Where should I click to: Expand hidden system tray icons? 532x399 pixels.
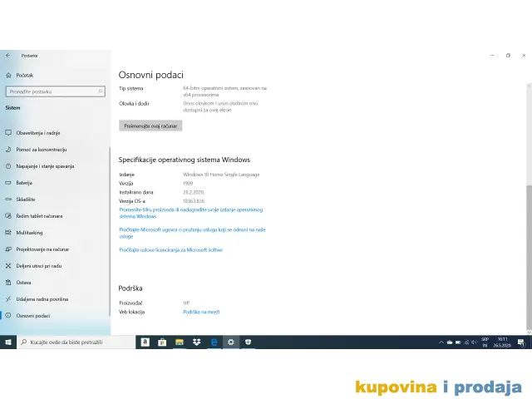(441, 342)
